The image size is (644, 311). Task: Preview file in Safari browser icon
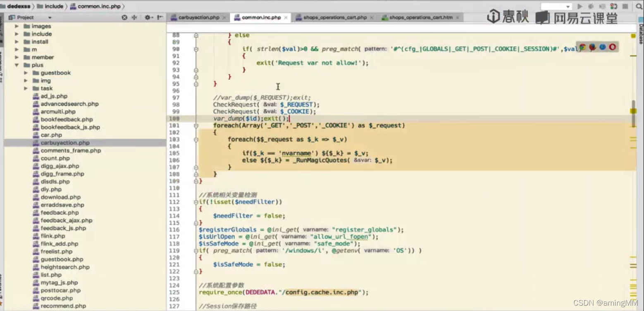[603, 47]
